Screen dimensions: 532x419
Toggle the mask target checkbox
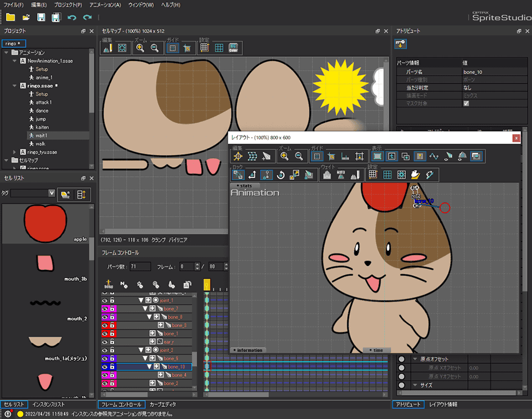pyautogui.click(x=466, y=103)
